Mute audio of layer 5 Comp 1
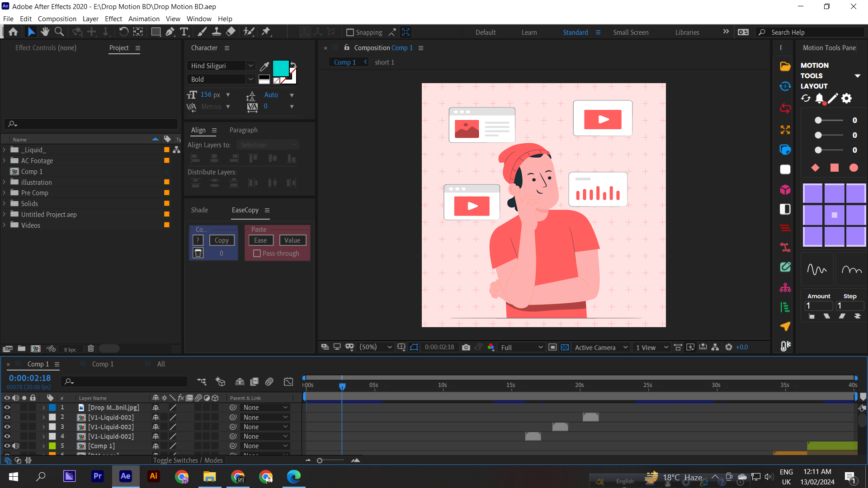Screen dimensions: 868x488 pyautogui.click(x=16, y=446)
